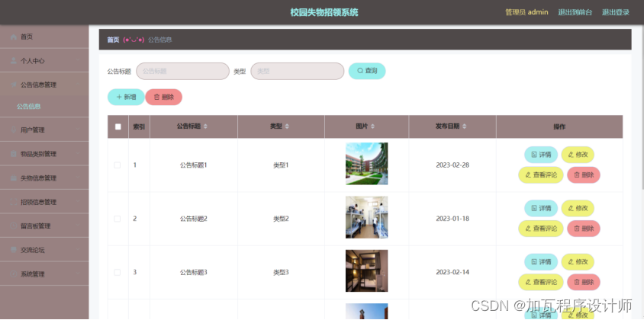Expand the 交流论坛 menu arrow
Screen dimensions: 644x320
78,250
